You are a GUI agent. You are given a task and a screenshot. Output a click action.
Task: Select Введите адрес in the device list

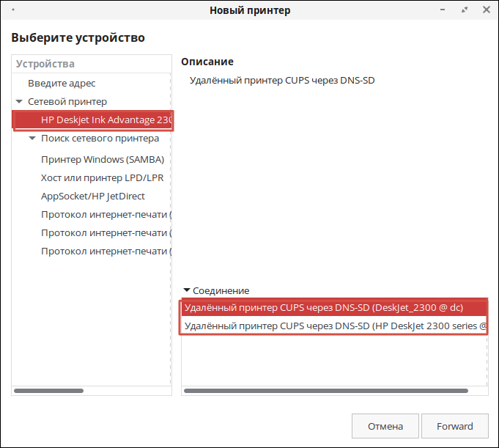click(62, 84)
